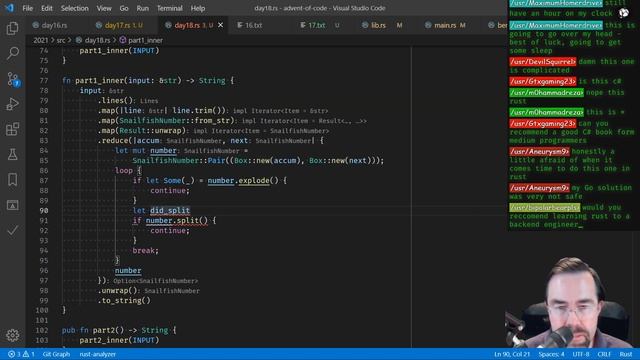Change line ending via CRLF indicator

pyautogui.click(x=604, y=354)
